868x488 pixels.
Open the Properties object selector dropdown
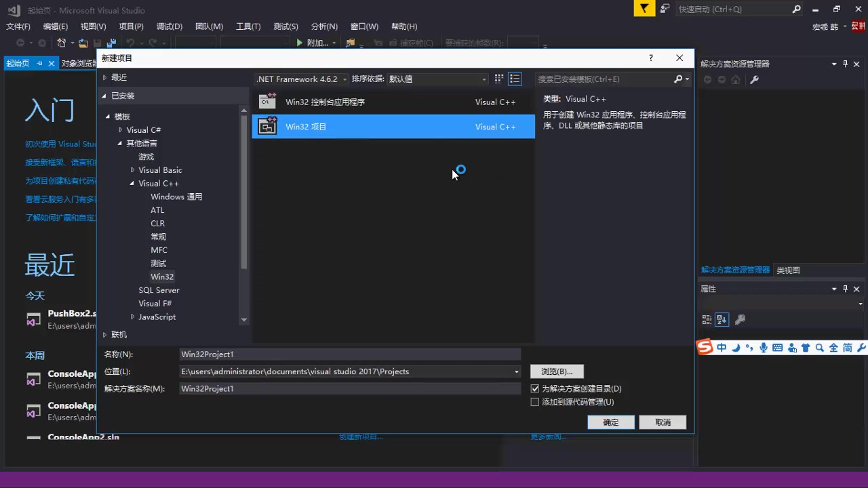pos(861,304)
